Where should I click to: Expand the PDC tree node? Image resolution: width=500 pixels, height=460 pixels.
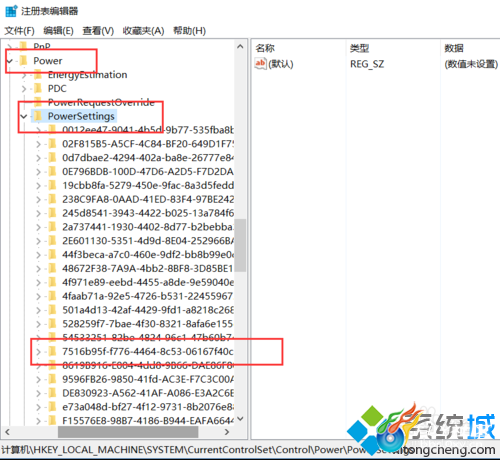24,89
